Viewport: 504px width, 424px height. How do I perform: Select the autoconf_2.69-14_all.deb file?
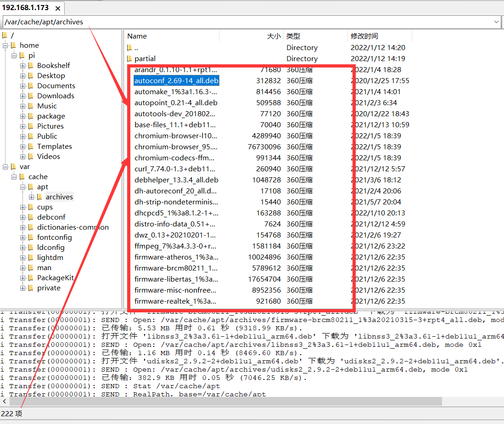point(176,80)
